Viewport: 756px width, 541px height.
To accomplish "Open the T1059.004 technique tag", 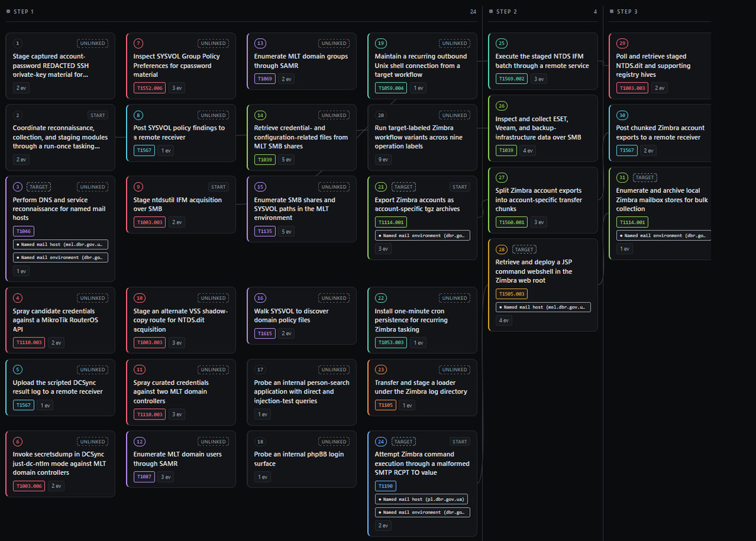I will [391, 88].
